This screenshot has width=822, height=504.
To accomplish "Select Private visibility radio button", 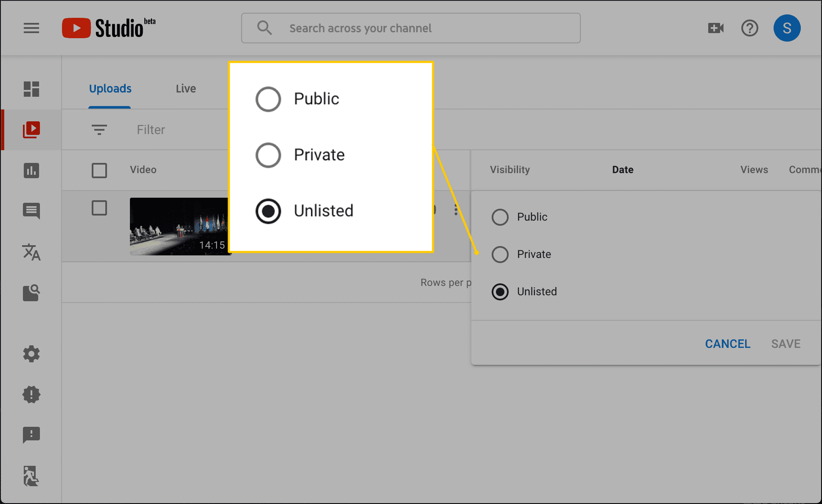I will pos(499,253).
